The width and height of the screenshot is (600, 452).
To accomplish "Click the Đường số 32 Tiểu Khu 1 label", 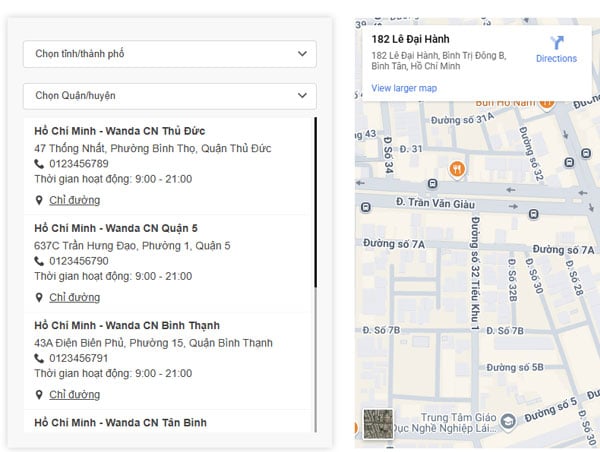I will pos(475,273).
